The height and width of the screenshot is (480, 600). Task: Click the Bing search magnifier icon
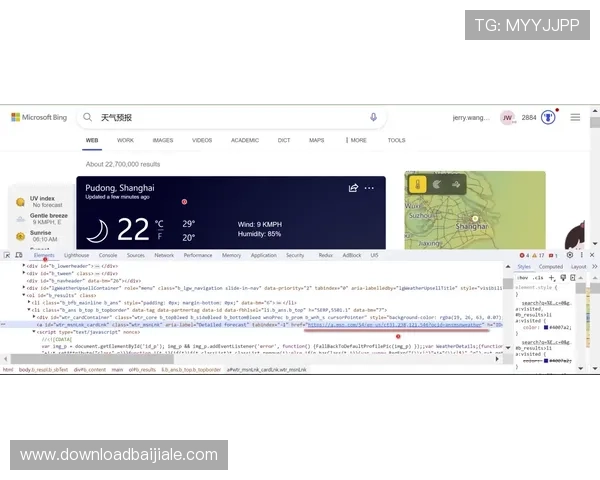89,118
